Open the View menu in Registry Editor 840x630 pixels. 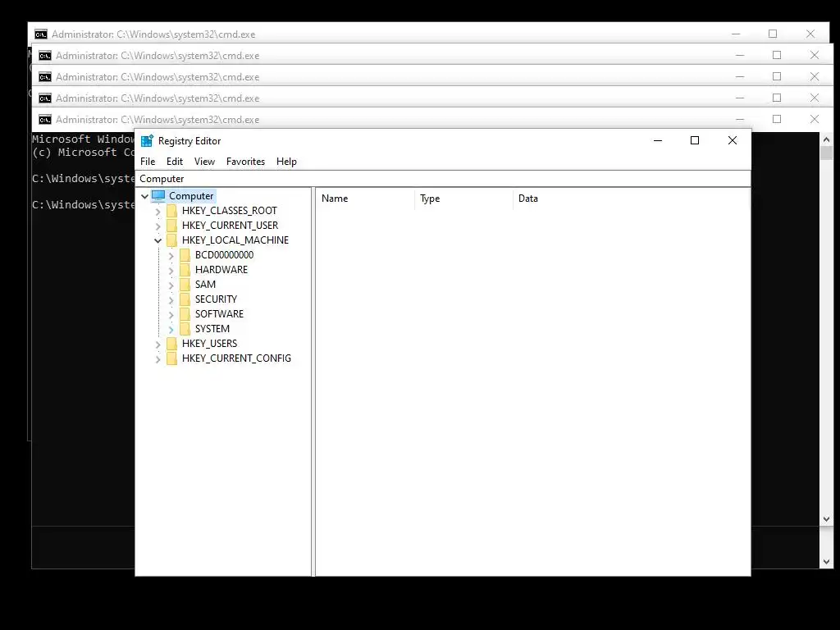click(204, 162)
